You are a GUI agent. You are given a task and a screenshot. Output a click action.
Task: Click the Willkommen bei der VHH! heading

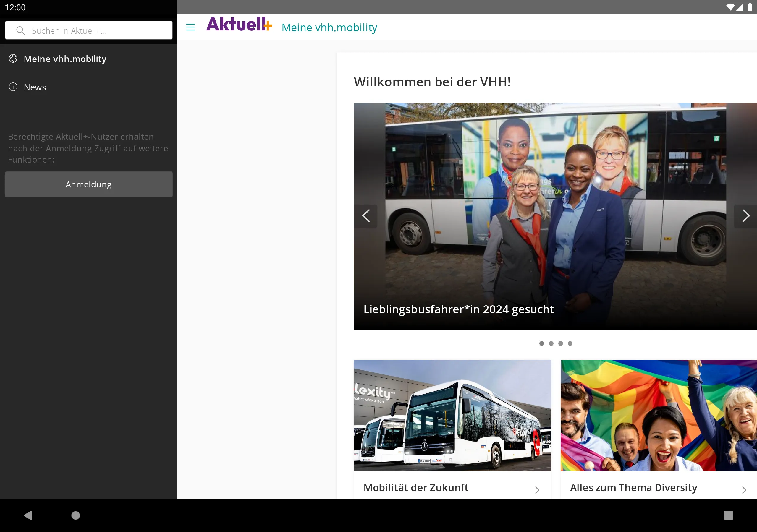[432, 82]
